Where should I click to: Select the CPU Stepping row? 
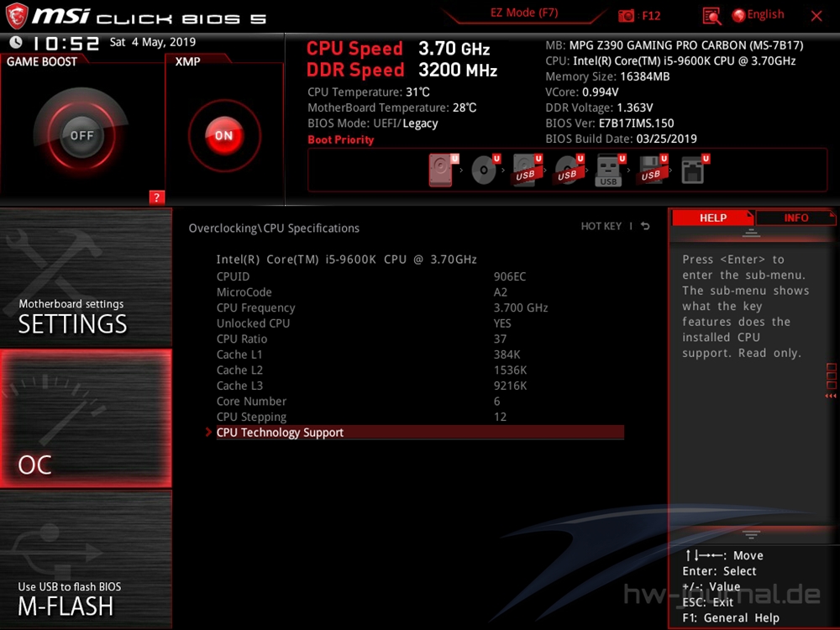(x=420, y=417)
